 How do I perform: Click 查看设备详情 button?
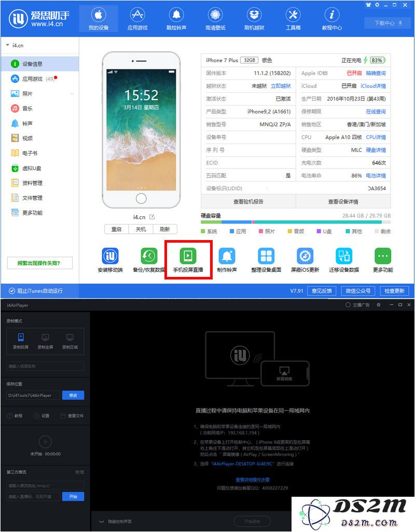point(343,202)
